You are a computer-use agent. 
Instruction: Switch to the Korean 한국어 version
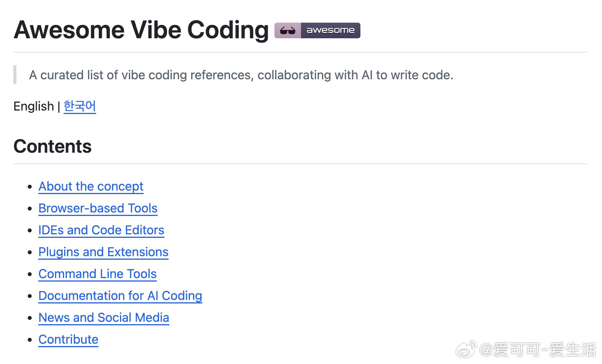[80, 106]
